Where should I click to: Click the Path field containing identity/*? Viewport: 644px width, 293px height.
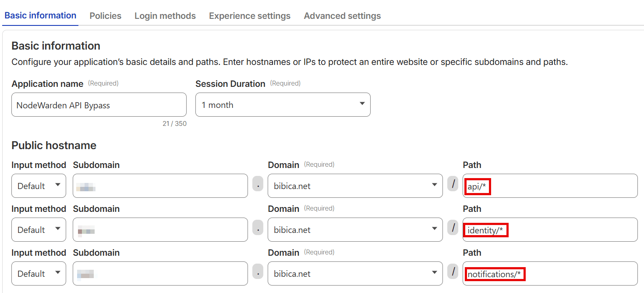(x=550, y=230)
